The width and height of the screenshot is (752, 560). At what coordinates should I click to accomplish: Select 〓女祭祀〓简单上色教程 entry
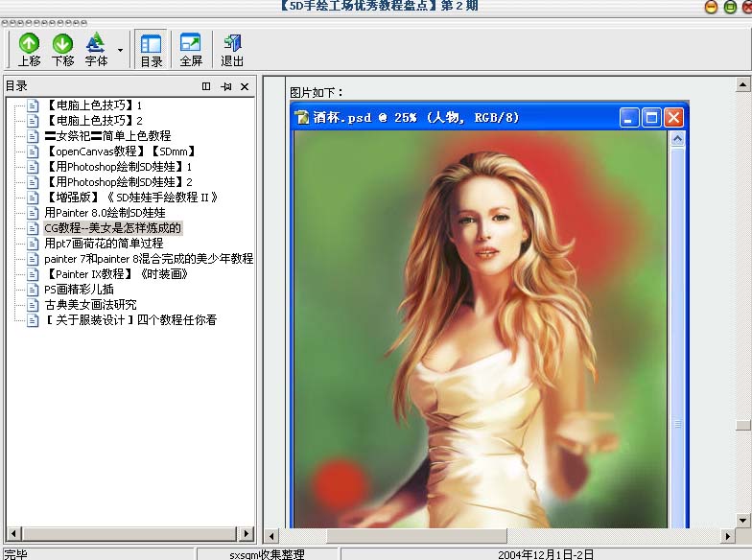107,136
